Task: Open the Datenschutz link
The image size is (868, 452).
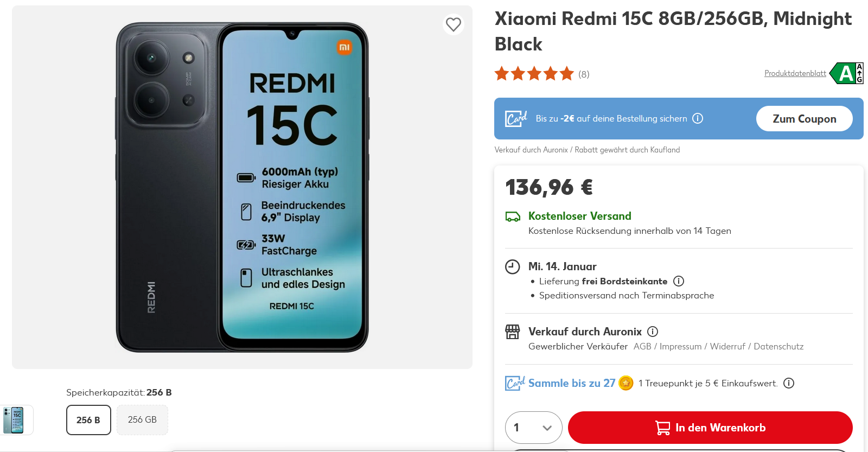Action: click(x=778, y=346)
